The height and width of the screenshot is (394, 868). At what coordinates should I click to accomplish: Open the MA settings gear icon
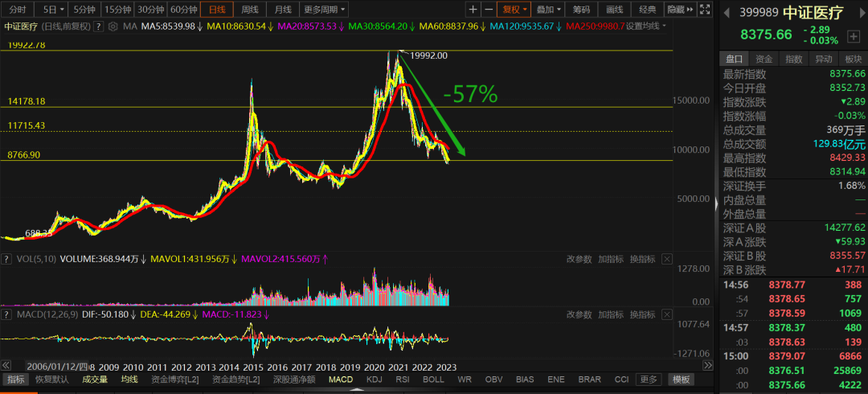click(113, 26)
